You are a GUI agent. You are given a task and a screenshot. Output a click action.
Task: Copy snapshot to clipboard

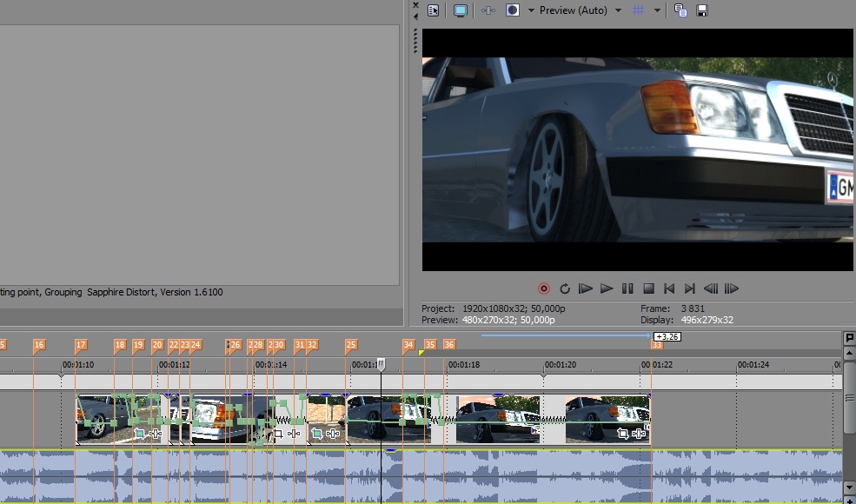coord(680,10)
